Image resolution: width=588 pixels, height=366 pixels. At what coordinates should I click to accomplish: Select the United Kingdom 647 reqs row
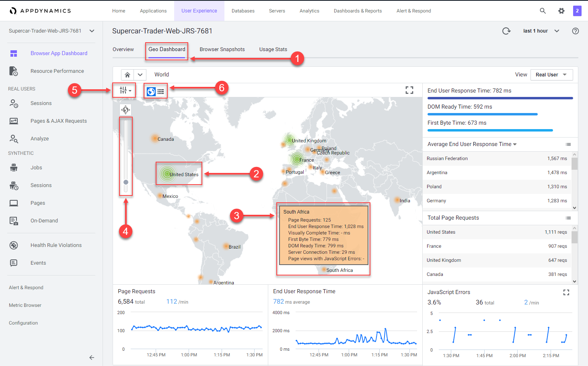click(x=497, y=260)
